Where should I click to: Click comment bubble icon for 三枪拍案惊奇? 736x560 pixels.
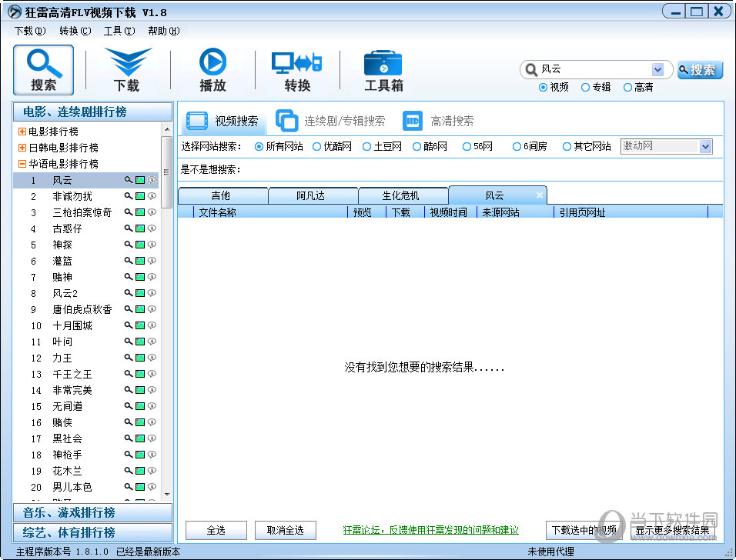coord(152,212)
